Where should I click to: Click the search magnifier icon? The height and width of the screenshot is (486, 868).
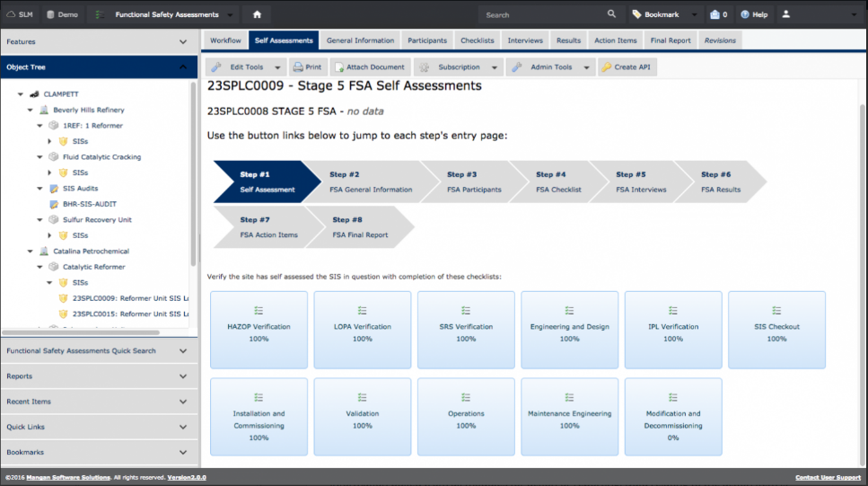coord(611,13)
